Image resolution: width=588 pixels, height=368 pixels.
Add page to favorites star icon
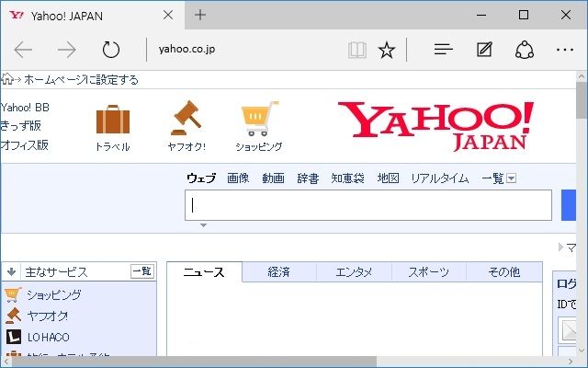coord(387,50)
